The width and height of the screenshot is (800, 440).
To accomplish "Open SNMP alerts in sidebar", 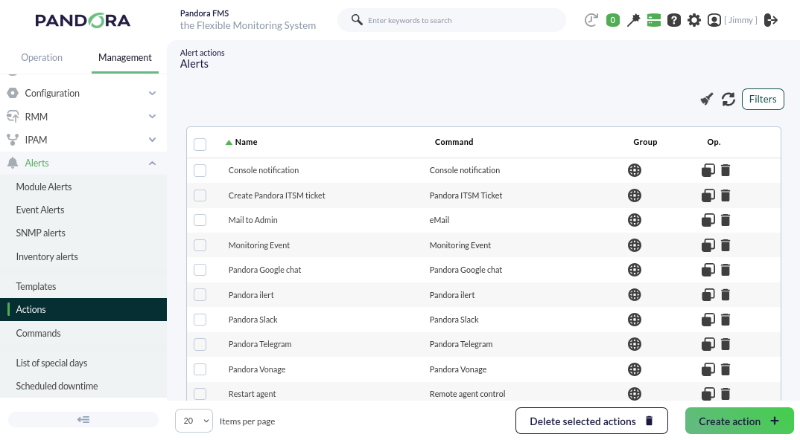I will (40, 233).
